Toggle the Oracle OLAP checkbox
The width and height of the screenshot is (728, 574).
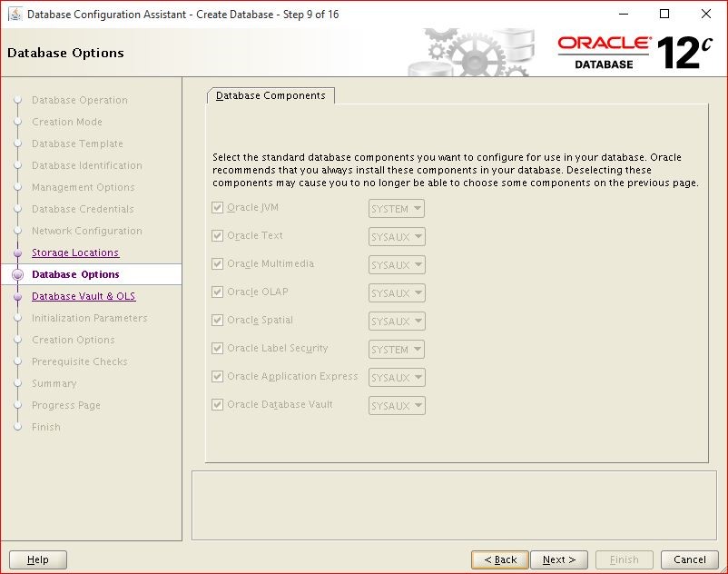[x=217, y=292]
